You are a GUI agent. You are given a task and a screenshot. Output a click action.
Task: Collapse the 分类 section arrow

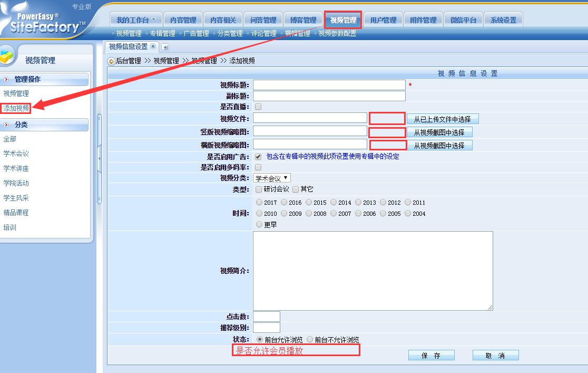[6, 125]
